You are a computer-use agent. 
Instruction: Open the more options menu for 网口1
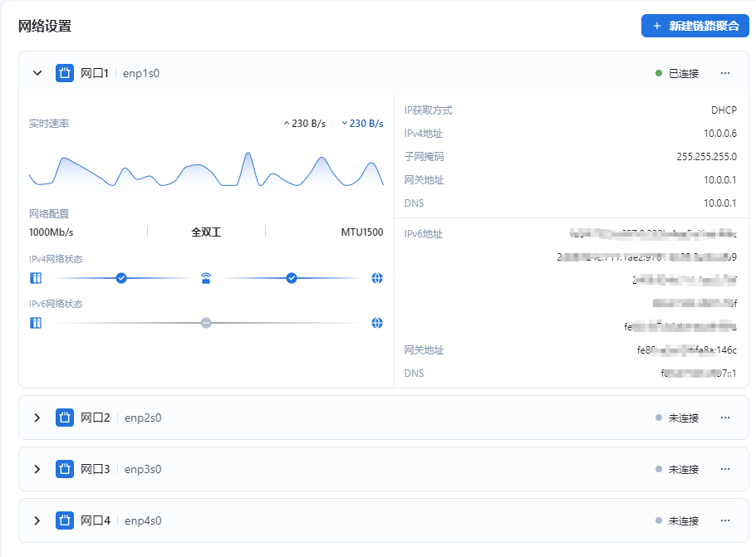point(725,73)
